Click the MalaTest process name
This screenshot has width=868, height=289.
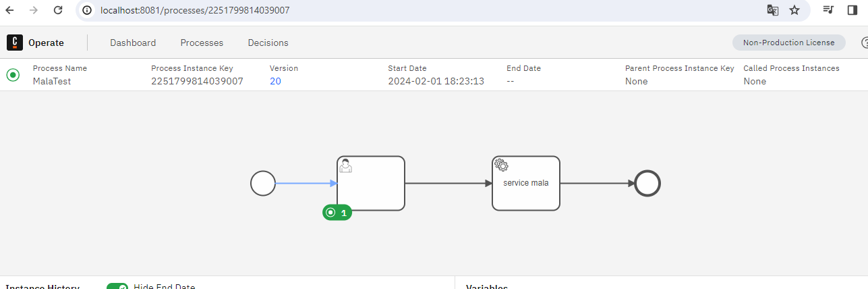(52, 81)
